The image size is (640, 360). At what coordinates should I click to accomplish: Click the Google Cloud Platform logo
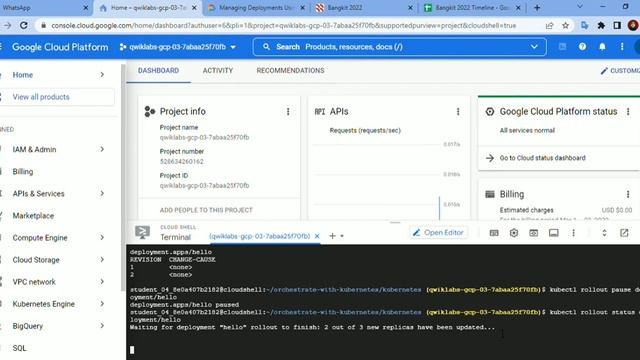tap(60, 47)
